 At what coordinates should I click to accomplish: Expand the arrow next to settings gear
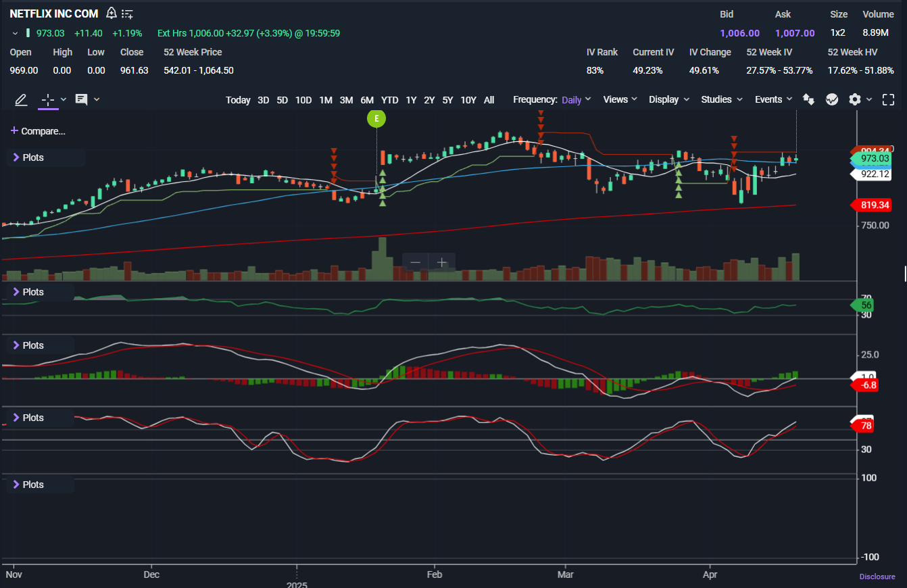[x=869, y=99]
